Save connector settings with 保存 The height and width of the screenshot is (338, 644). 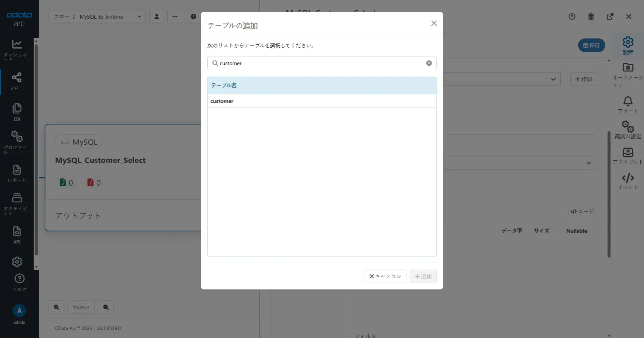coord(591,45)
